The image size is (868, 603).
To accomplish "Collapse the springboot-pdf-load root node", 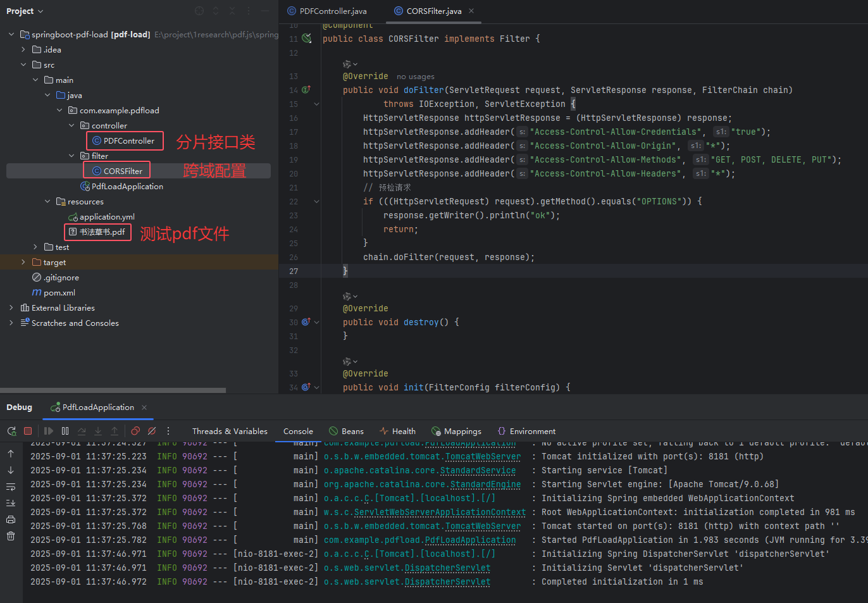I will coord(11,34).
